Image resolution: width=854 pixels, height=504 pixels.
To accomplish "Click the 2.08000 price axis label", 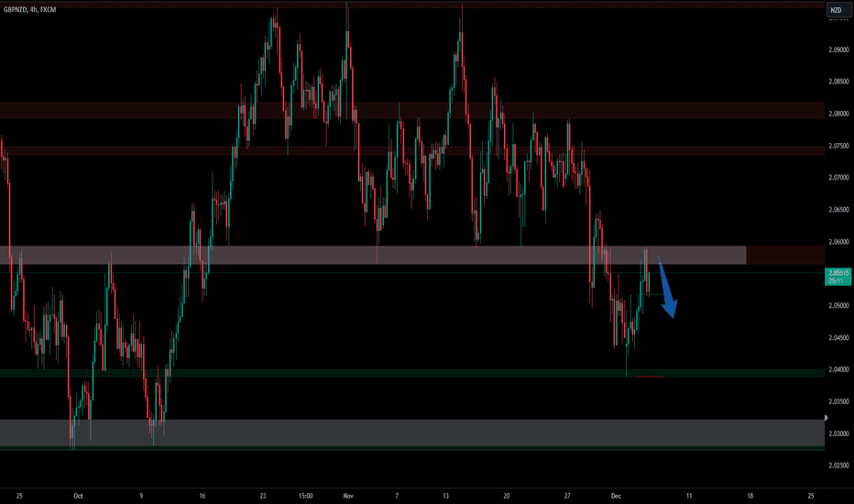I will pyautogui.click(x=838, y=114).
